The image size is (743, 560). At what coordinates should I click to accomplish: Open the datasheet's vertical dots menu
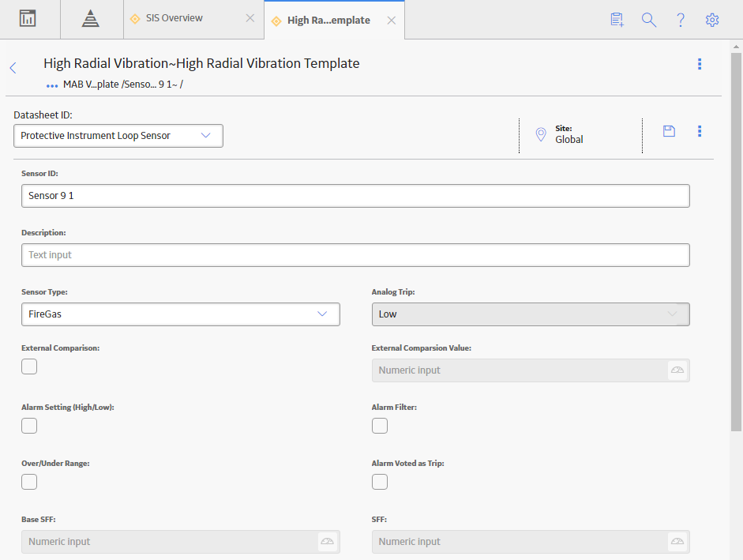[x=700, y=131]
